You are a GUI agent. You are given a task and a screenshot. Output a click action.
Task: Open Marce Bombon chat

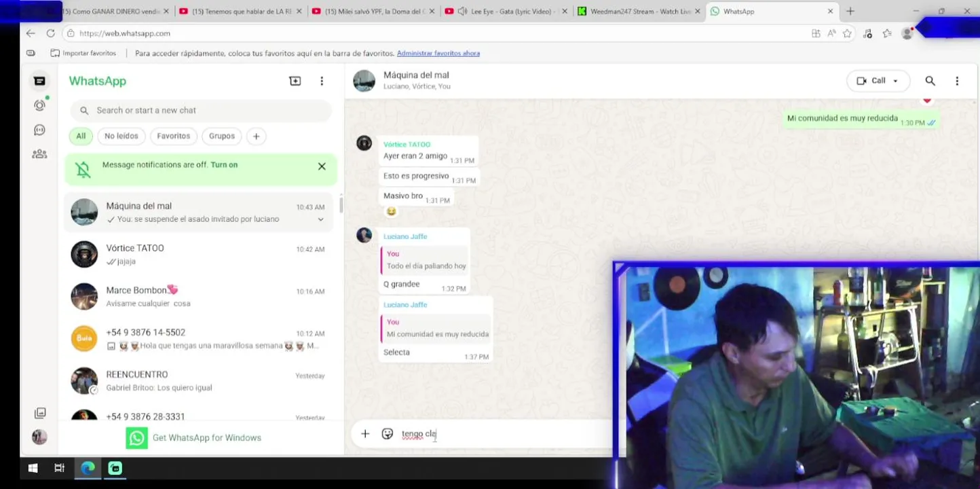(199, 296)
